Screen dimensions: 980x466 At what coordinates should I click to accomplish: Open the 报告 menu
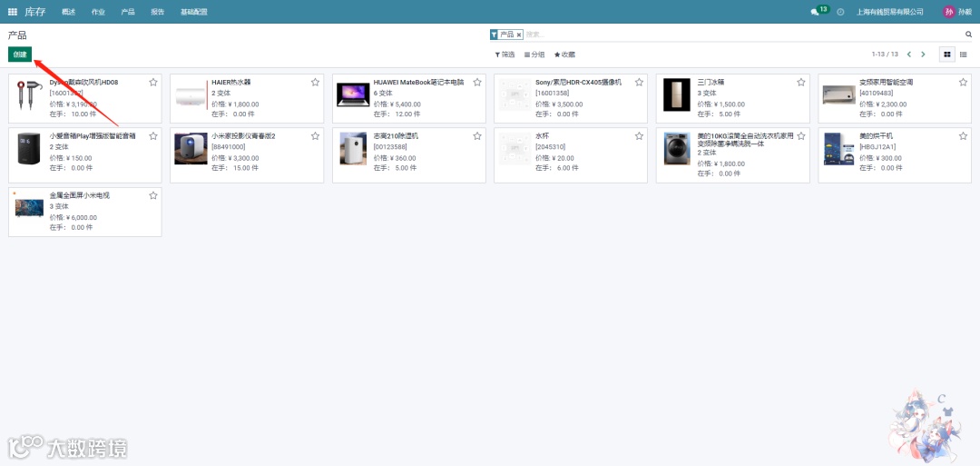click(x=158, y=12)
